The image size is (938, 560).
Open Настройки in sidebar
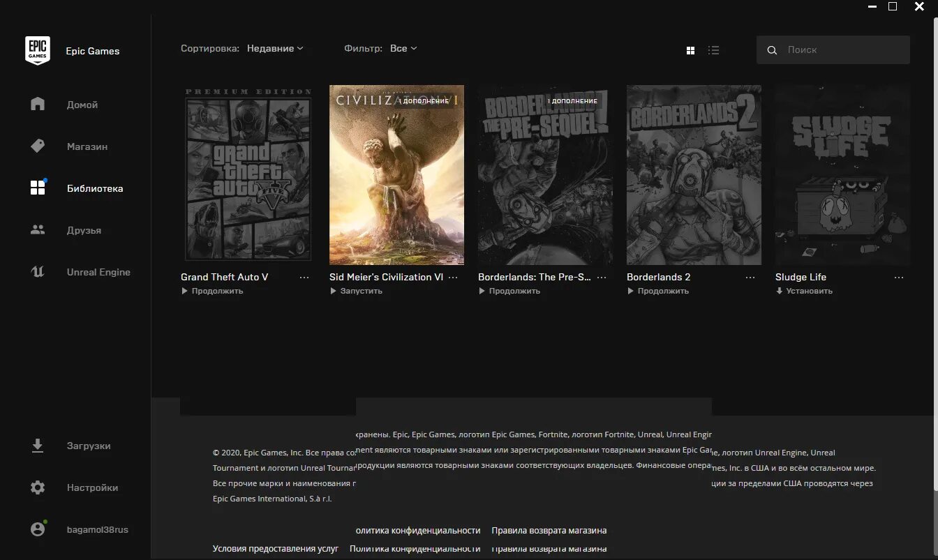pyautogui.click(x=92, y=487)
